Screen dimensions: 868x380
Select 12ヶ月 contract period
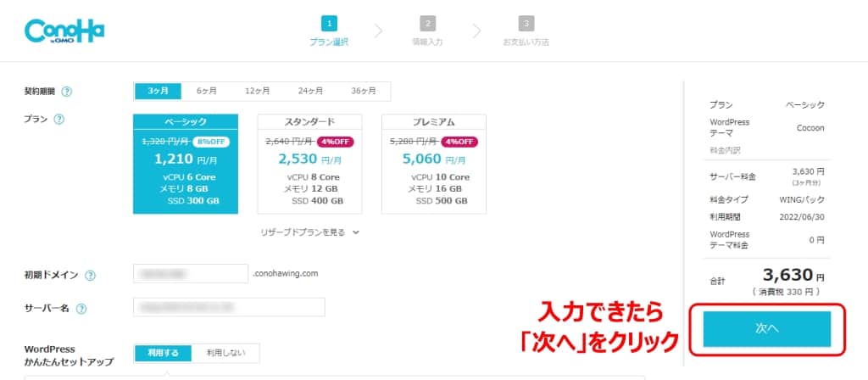click(x=258, y=92)
